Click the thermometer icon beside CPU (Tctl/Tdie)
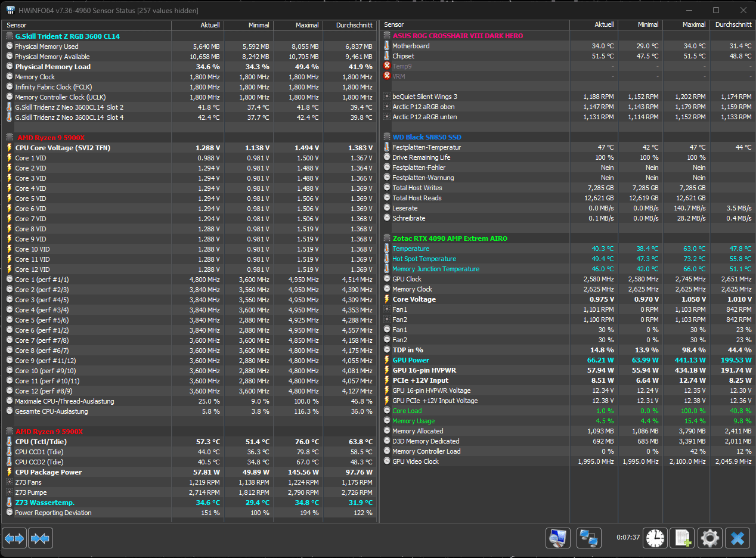 (10, 442)
